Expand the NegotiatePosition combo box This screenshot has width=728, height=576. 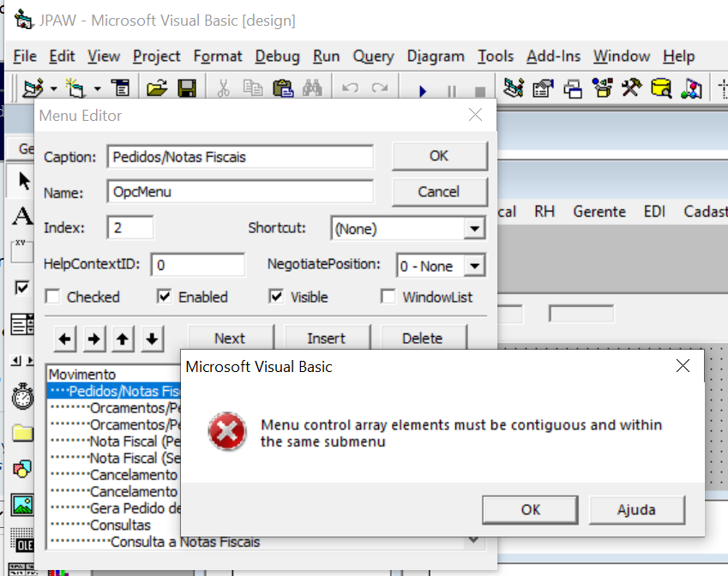[473, 266]
